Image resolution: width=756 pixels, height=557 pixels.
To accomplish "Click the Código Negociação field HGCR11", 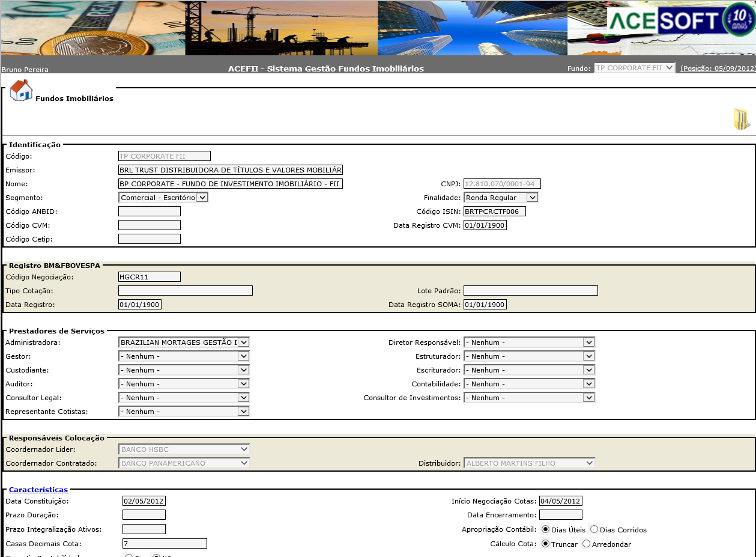I will click(x=150, y=277).
